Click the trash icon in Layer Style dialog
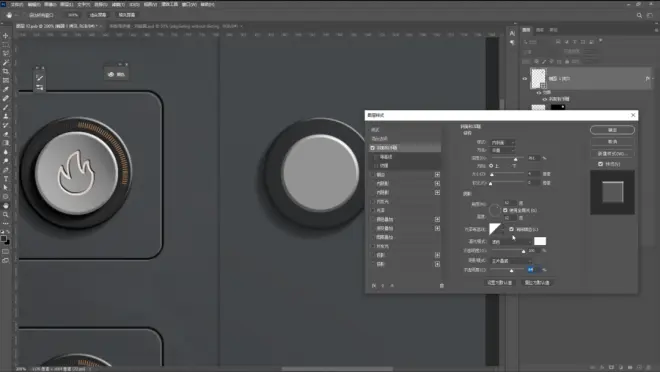Image resolution: width=660 pixels, height=372 pixels. (442, 286)
